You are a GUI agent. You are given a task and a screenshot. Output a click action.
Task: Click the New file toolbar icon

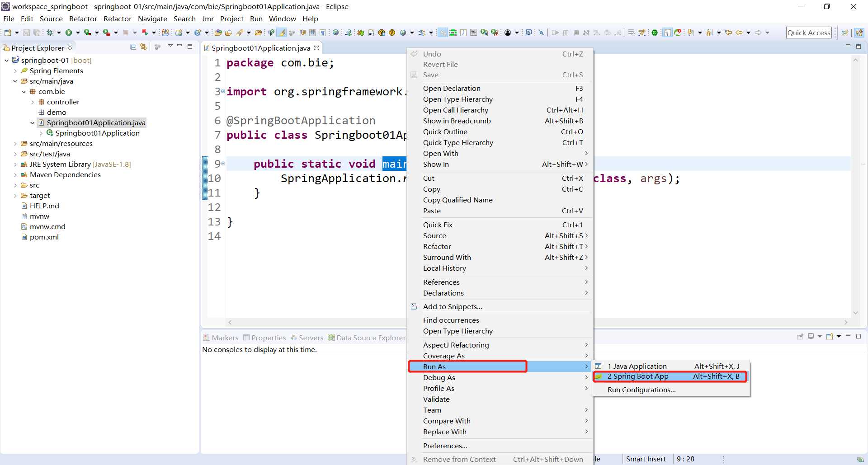(8, 33)
